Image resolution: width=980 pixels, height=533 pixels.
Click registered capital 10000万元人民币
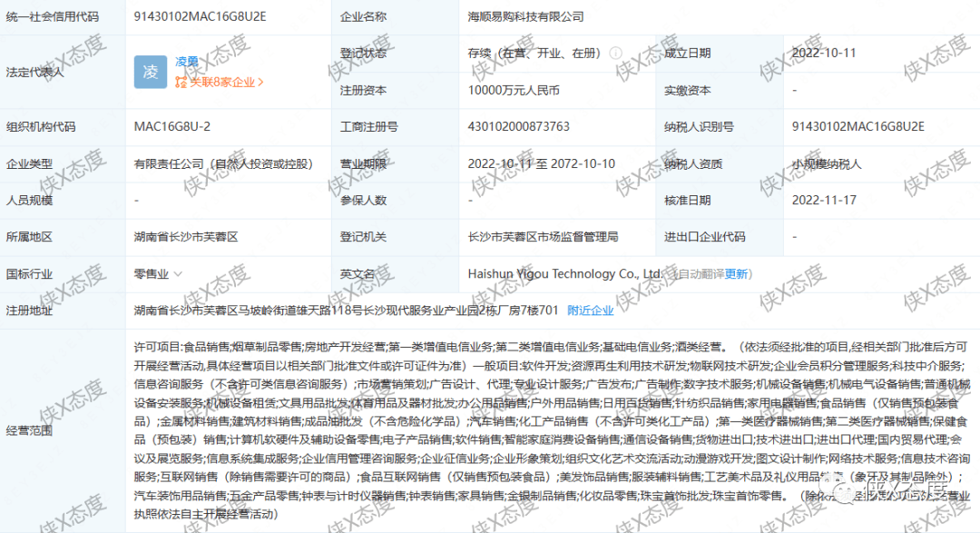(513, 90)
